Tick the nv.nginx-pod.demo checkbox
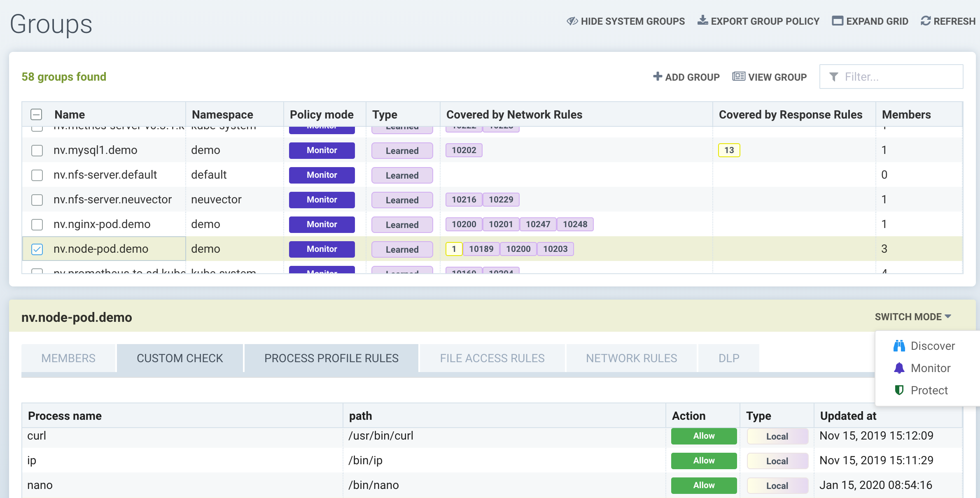This screenshot has height=498, width=980. tap(37, 224)
